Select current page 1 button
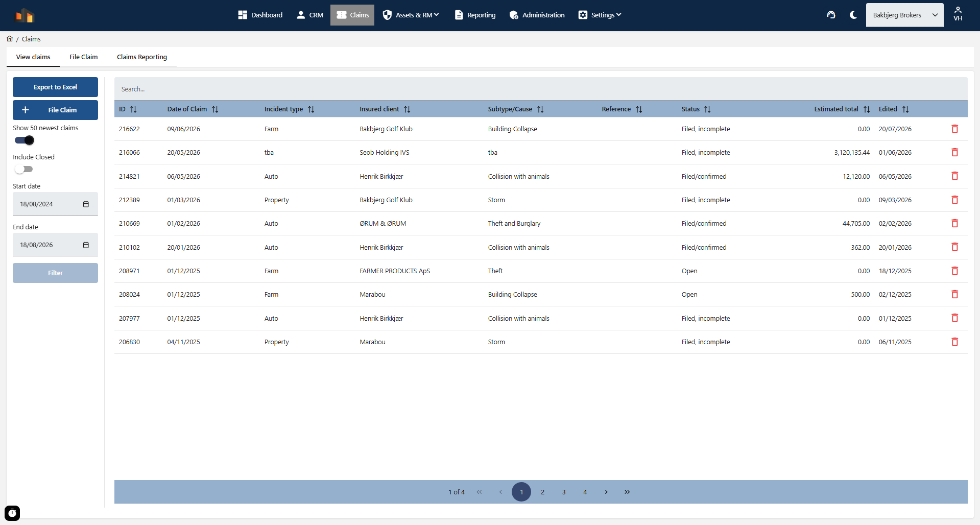This screenshot has width=980, height=525. point(521,492)
